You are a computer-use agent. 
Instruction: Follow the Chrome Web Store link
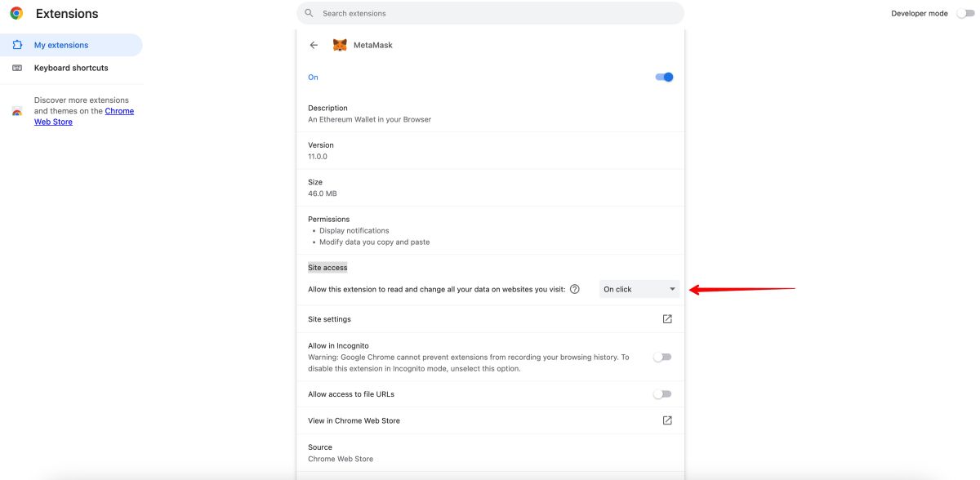pyautogui.click(x=84, y=116)
